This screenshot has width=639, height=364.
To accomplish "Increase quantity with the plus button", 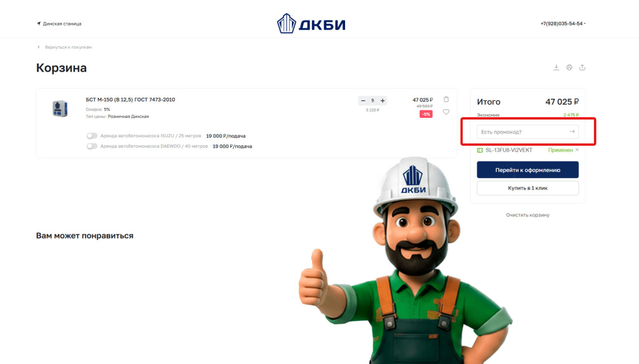I will (383, 100).
